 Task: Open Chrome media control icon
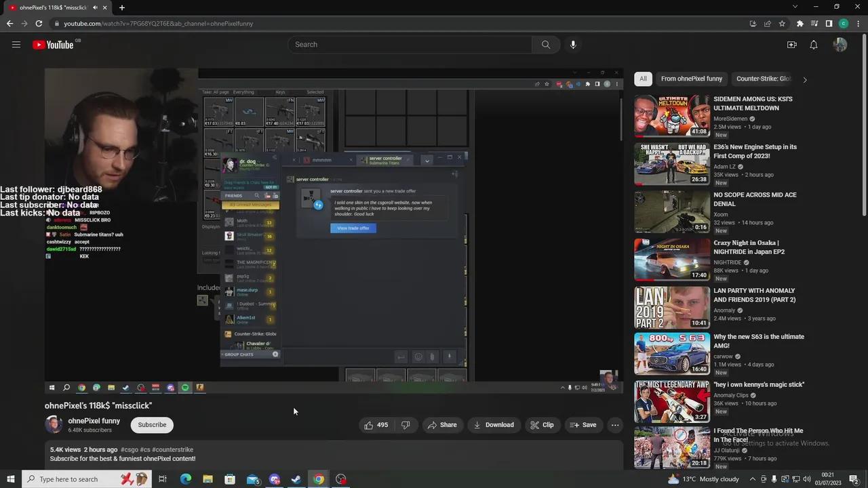(x=814, y=23)
